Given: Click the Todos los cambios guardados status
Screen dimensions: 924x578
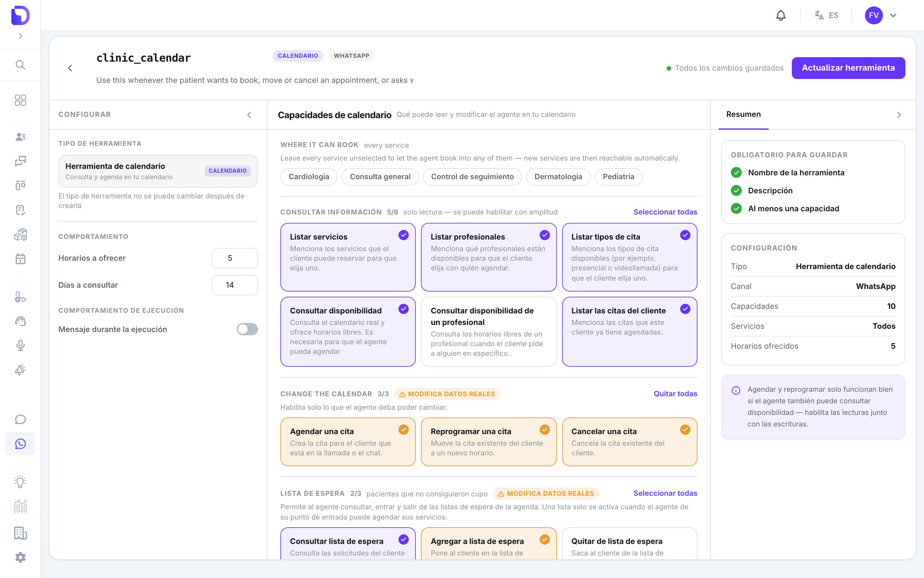Looking at the screenshot, I should (x=725, y=68).
